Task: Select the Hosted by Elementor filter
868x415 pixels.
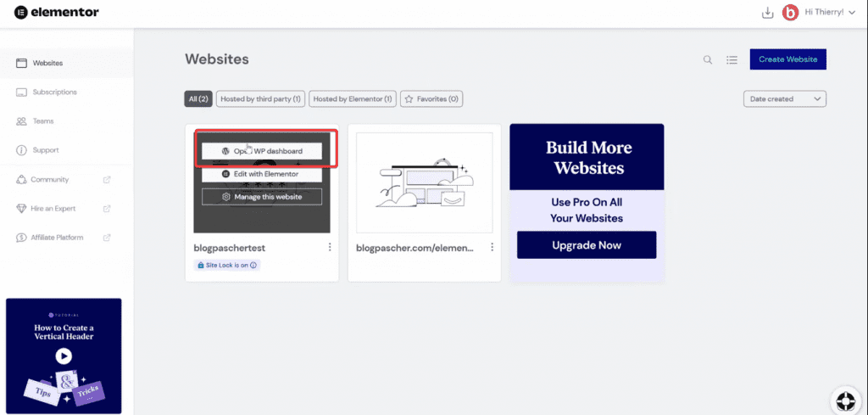Action: pyautogui.click(x=353, y=99)
